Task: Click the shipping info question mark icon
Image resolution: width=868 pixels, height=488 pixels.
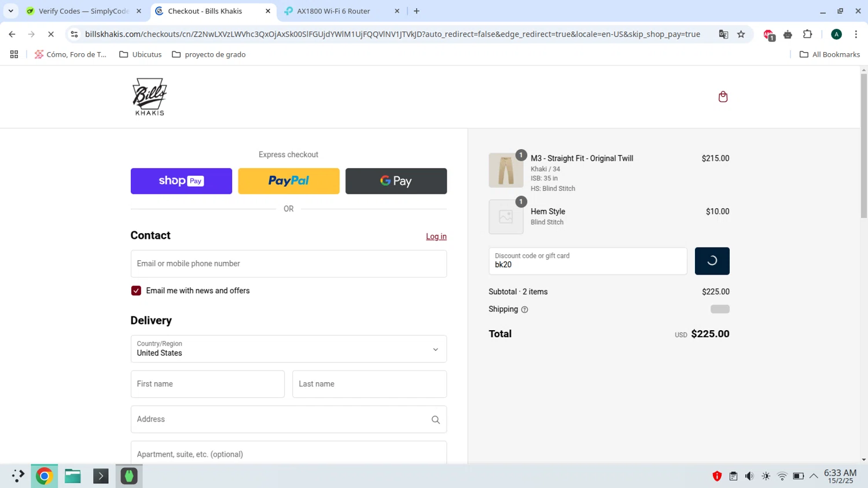Action: [524, 309]
